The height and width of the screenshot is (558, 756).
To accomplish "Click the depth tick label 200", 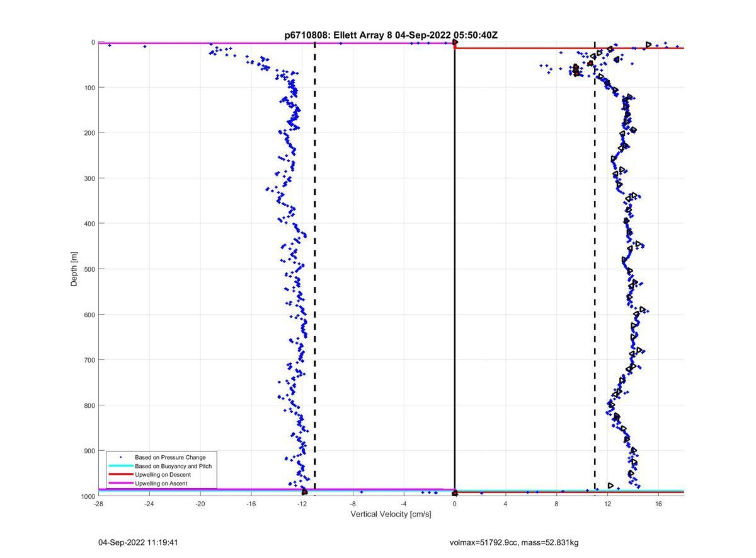I will pos(89,133).
